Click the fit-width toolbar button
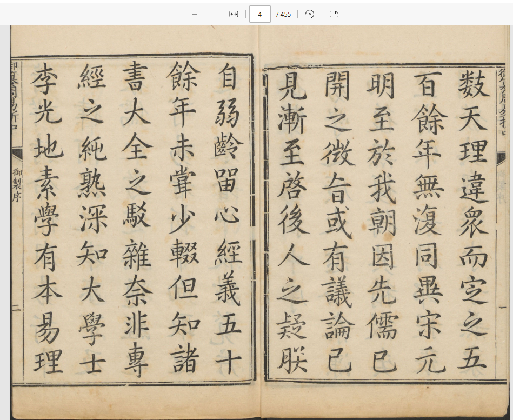The image size is (513, 420). coord(233,14)
